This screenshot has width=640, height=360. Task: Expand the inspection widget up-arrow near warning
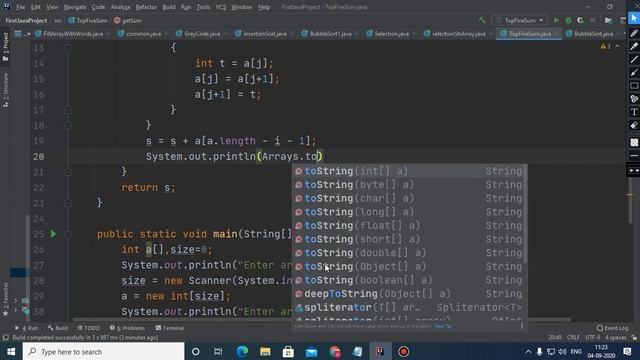[x=617, y=47]
